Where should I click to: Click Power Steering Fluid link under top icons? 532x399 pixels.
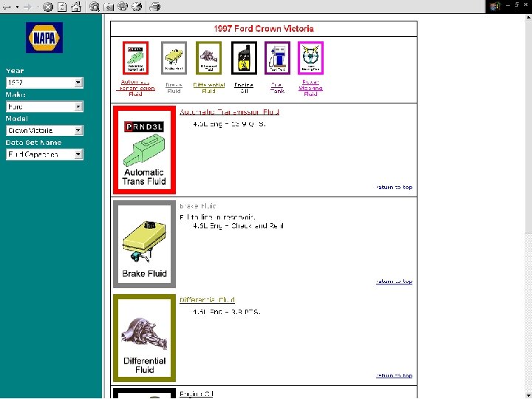point(310,88)
